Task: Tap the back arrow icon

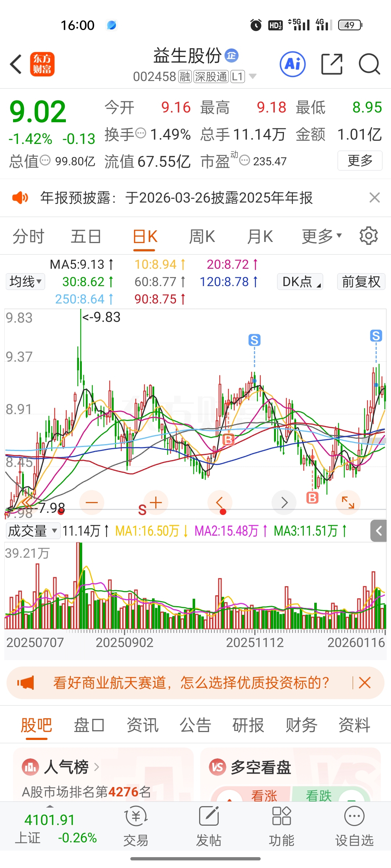Action: [16, 64]
